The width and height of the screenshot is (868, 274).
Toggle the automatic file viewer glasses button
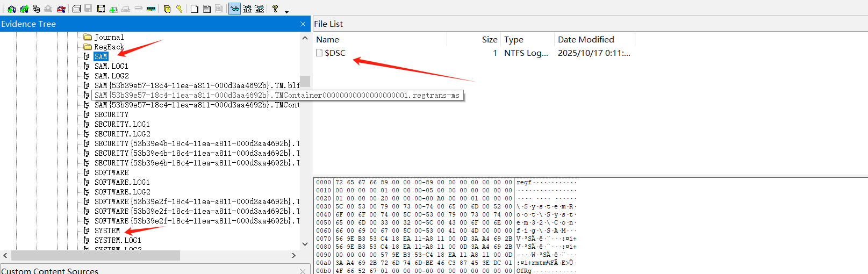point(234,9)
